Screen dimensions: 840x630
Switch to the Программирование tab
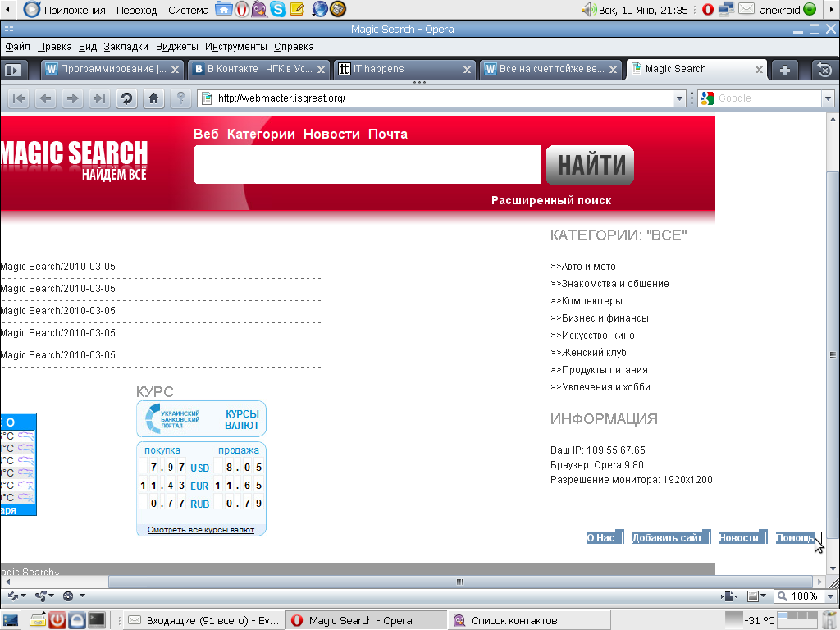point(112,69)
